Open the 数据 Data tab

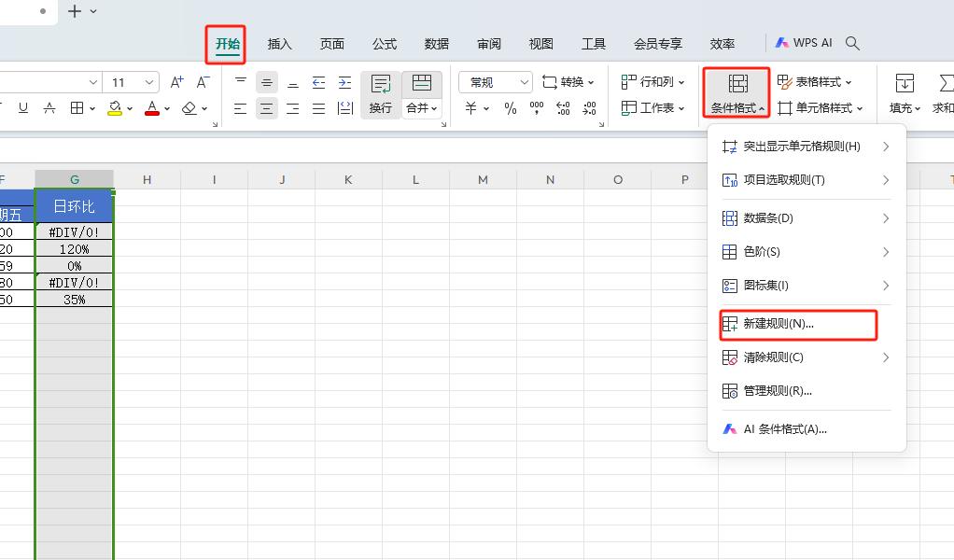tap(437, 44)
